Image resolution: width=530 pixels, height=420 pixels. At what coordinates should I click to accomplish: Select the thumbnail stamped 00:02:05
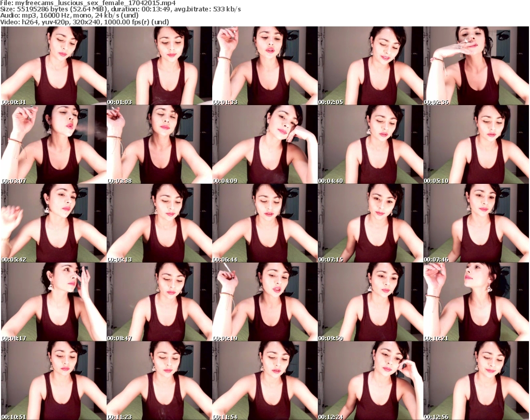coord(371,66)
